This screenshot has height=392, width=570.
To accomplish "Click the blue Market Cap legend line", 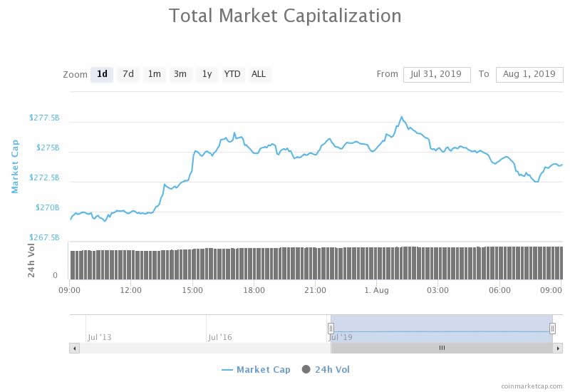I will 227,369.
